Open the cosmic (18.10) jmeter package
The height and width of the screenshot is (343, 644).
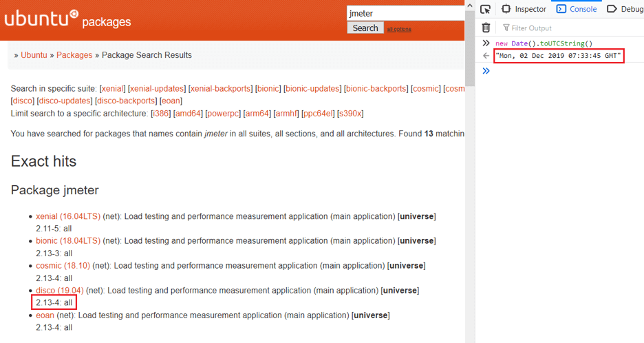point(63,266)
